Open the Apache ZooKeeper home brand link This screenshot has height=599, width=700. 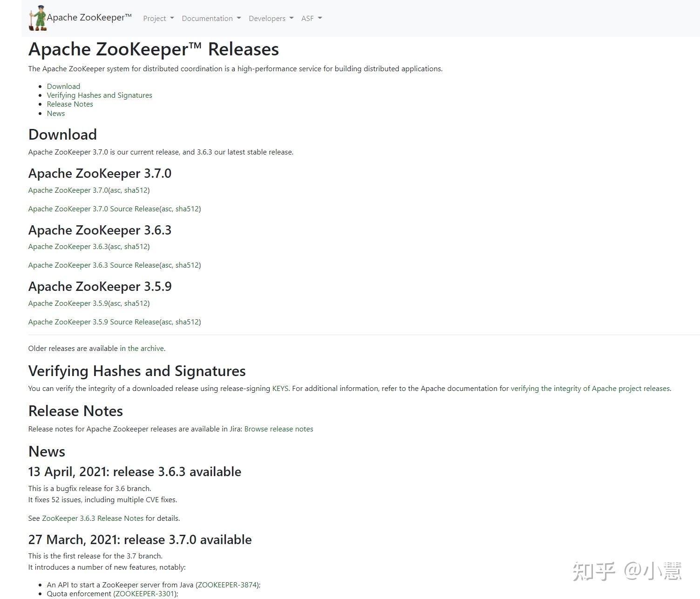pyautogui.click(x=89, y=18)
